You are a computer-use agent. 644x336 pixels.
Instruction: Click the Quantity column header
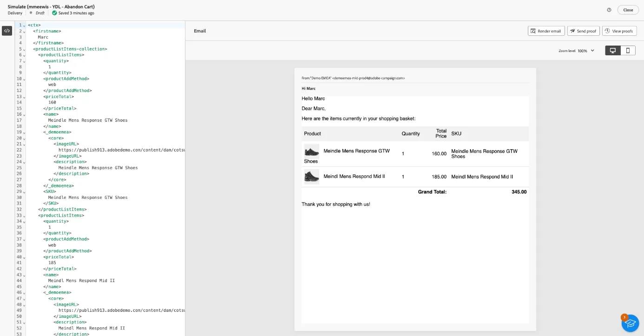point(411,134)
